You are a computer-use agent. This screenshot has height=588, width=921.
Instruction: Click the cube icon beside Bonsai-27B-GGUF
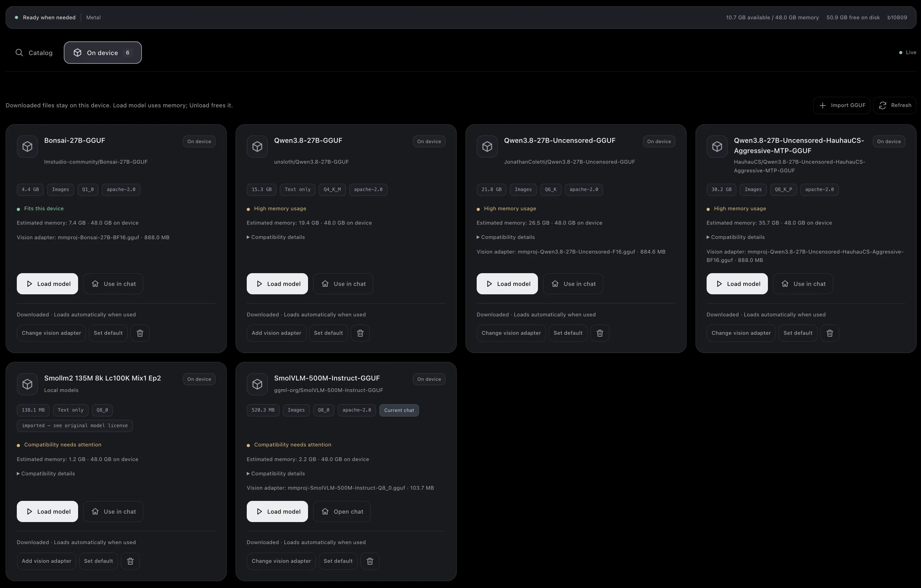click(27, 147)
